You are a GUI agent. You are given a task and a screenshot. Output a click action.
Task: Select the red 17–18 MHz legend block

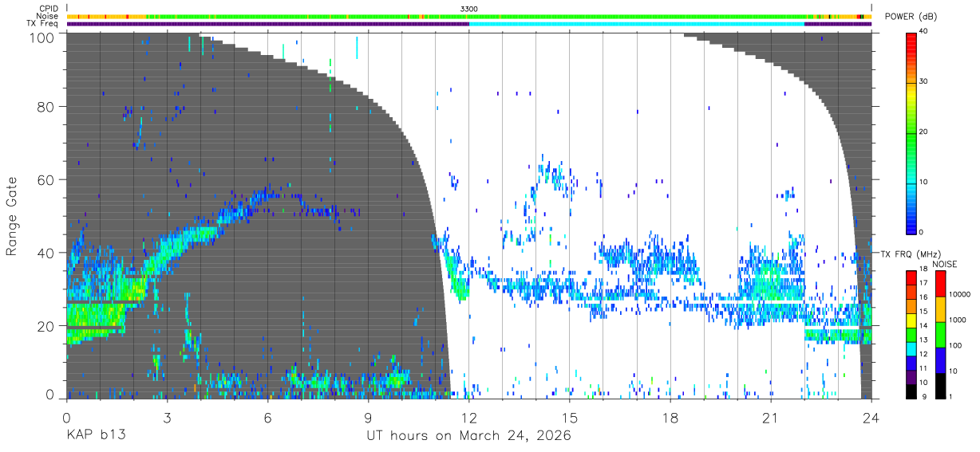point(912,277)
